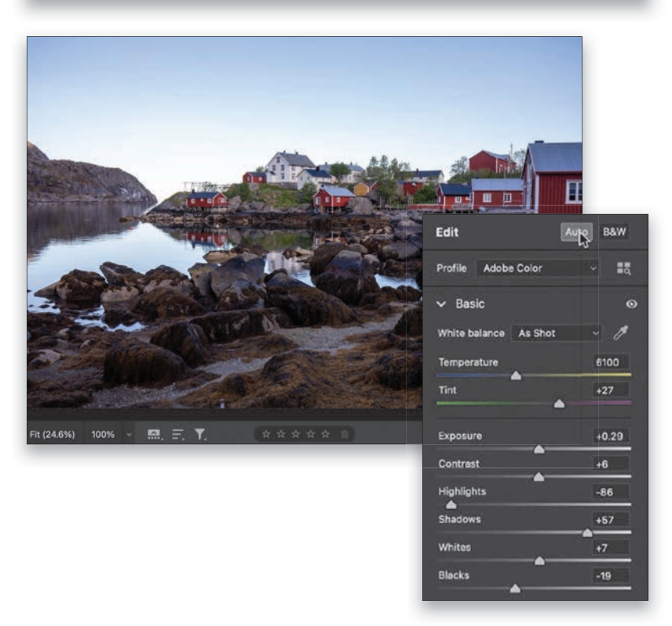This screenshot has height=626, width=672.
Task: Set rating to one star
Action: tap(265, 434)
